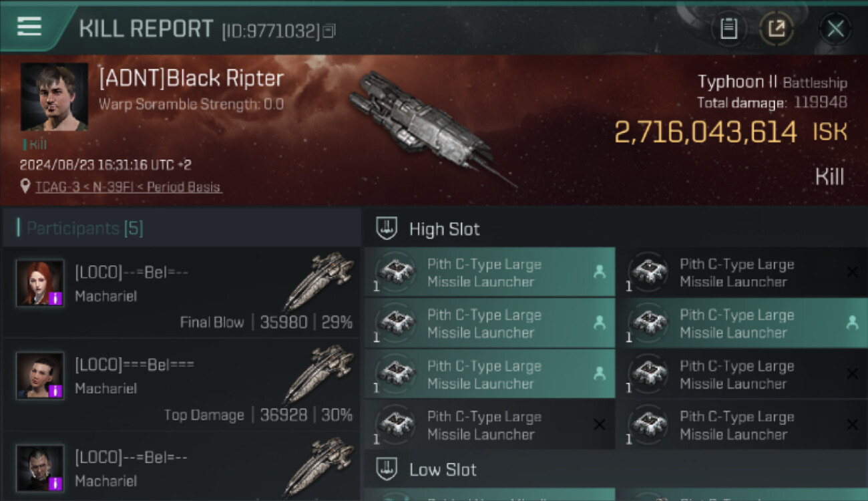
Task: Click the High Slot section icon
Action: (387, 228)
